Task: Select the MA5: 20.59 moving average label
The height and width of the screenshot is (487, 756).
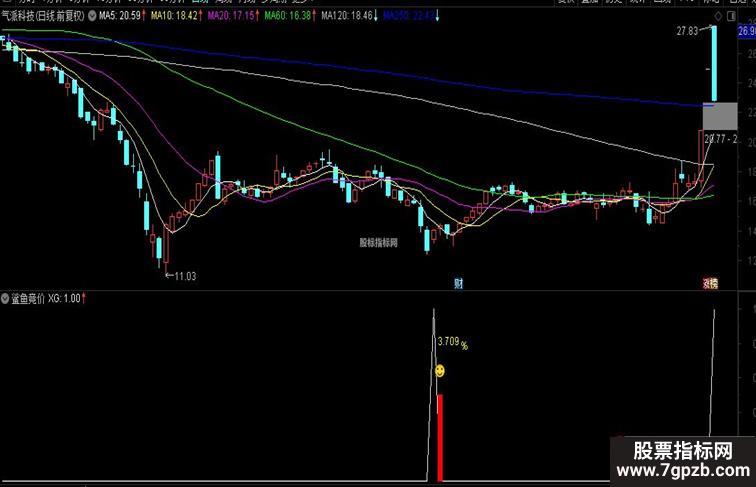Action: [120, 16]
